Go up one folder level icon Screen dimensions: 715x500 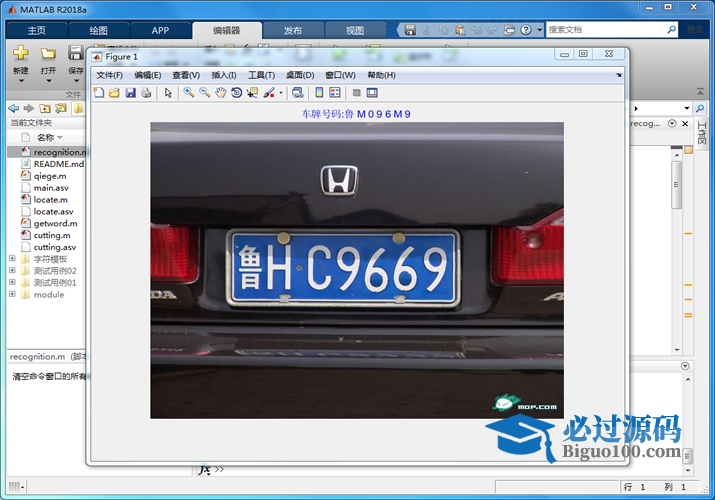point(45,108)
